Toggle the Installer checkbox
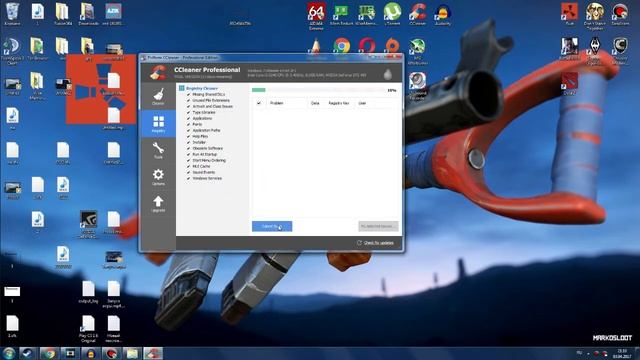This screenshot has height=360, width=640. (x=189, y=142)
